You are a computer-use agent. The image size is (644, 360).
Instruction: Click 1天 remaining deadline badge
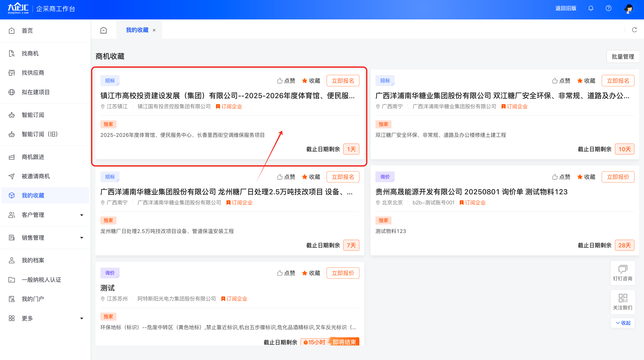[351, 149]
